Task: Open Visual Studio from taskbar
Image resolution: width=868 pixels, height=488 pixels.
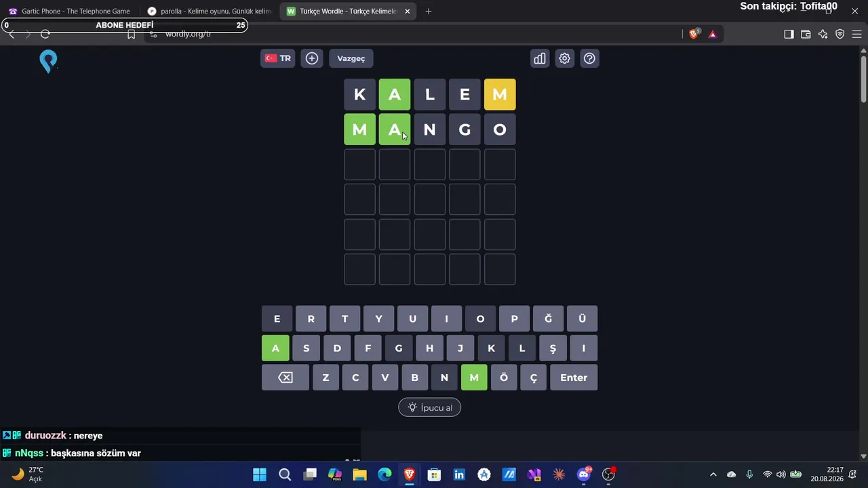Action: tap(534, 474)
